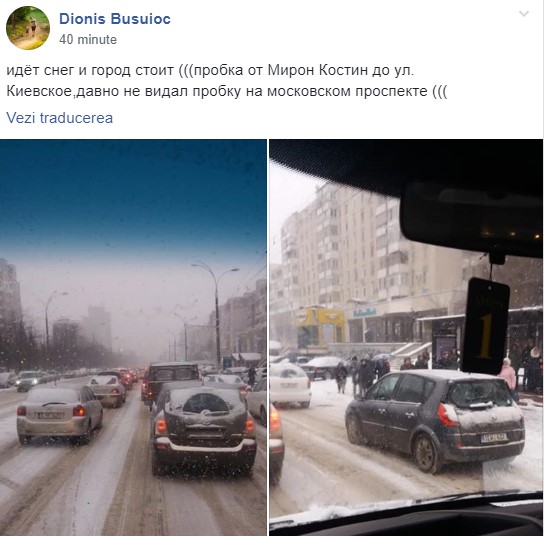The image size is (544, 536).
Task: Enlarge the picture with the yellow storefront
Action: [x=406, y=338]
